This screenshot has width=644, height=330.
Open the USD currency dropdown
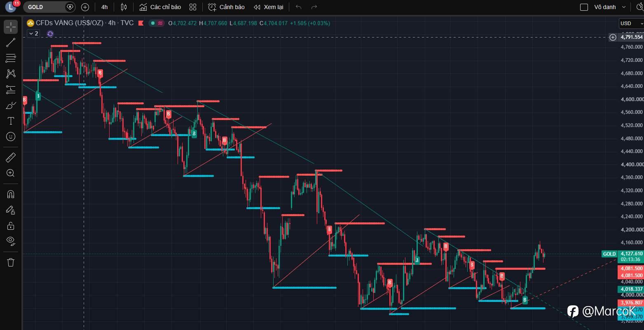pos(631,24)
